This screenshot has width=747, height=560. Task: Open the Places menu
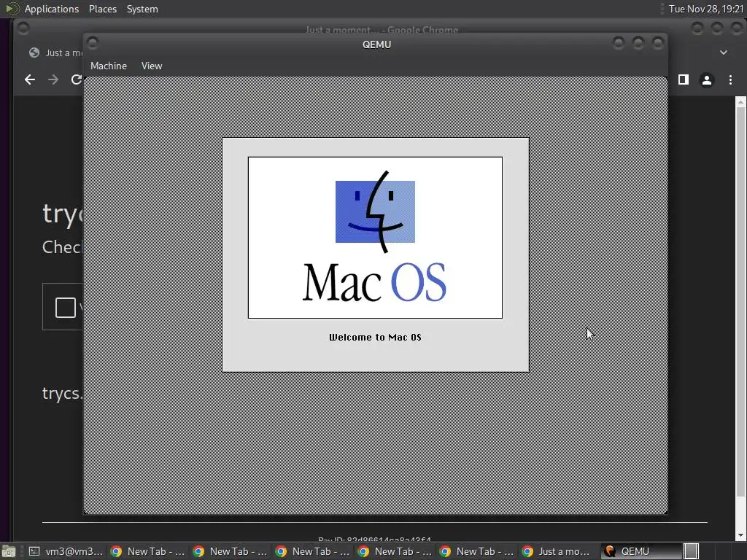(x=102, y=9)
